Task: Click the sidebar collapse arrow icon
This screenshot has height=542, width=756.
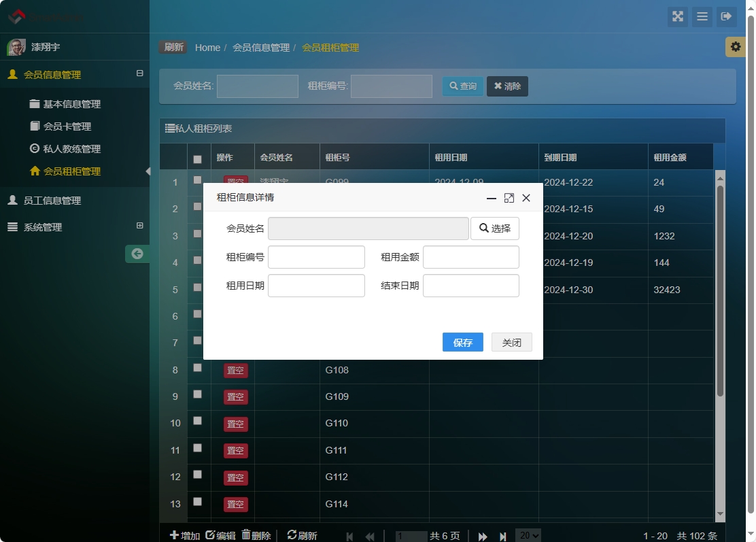Action: 137,253
